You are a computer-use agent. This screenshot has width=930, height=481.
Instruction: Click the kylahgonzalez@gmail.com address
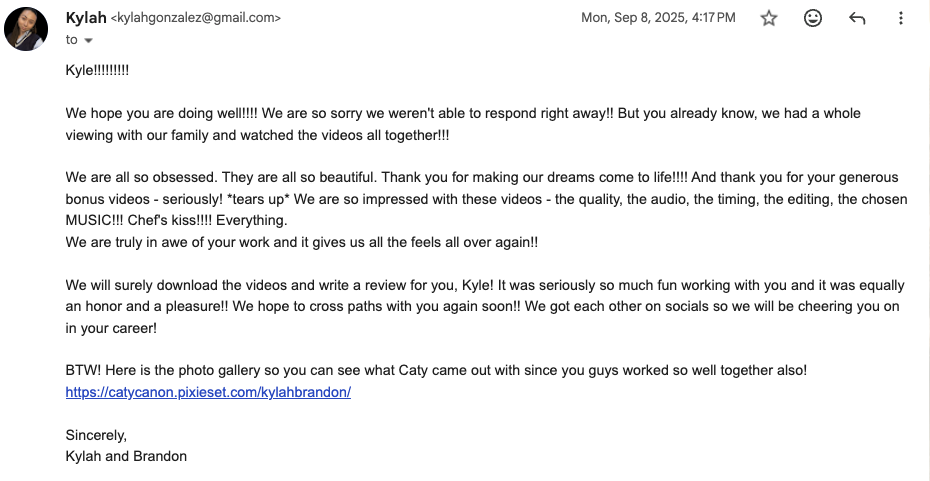coord(196,18)
